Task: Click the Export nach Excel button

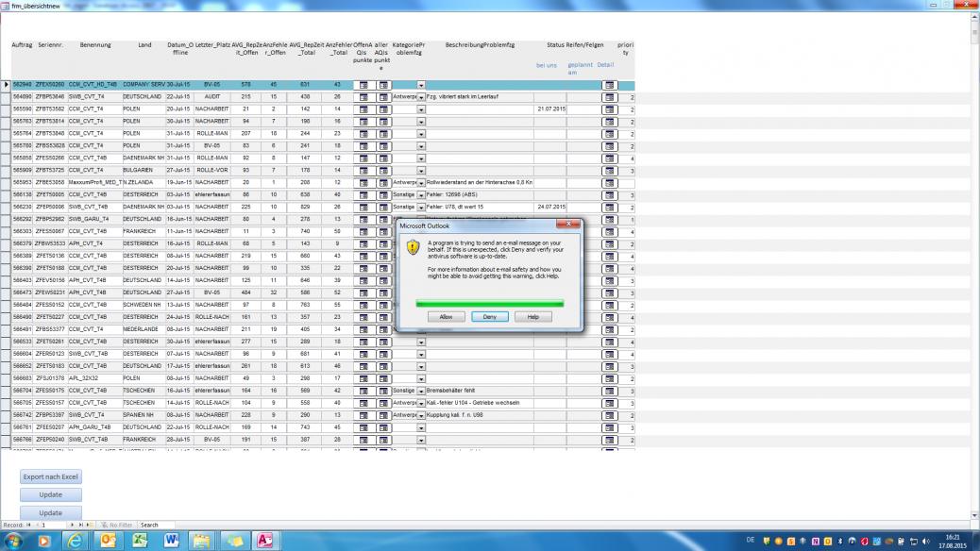Action: (x=51, y=476)
